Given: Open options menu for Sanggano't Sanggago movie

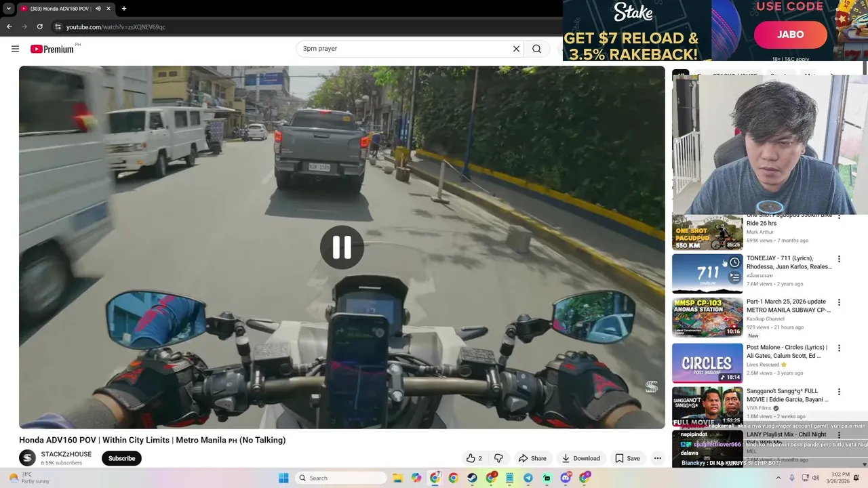Looking at the screenshot, I should tap(839, 392).
